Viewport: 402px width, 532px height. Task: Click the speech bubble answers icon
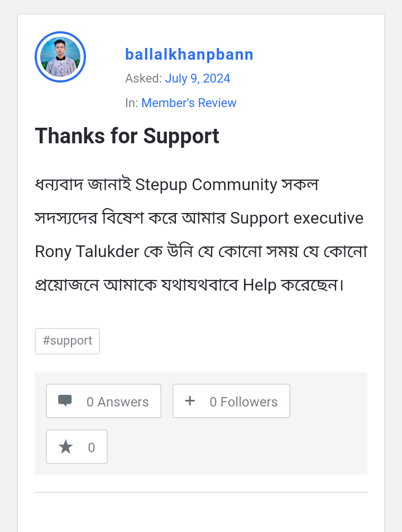[65, 401]
